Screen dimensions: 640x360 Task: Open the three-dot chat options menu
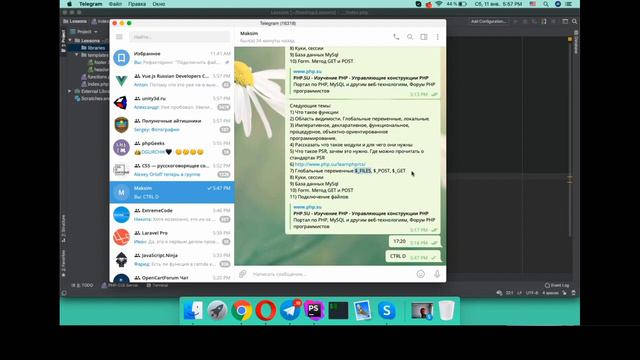[437, 37]
